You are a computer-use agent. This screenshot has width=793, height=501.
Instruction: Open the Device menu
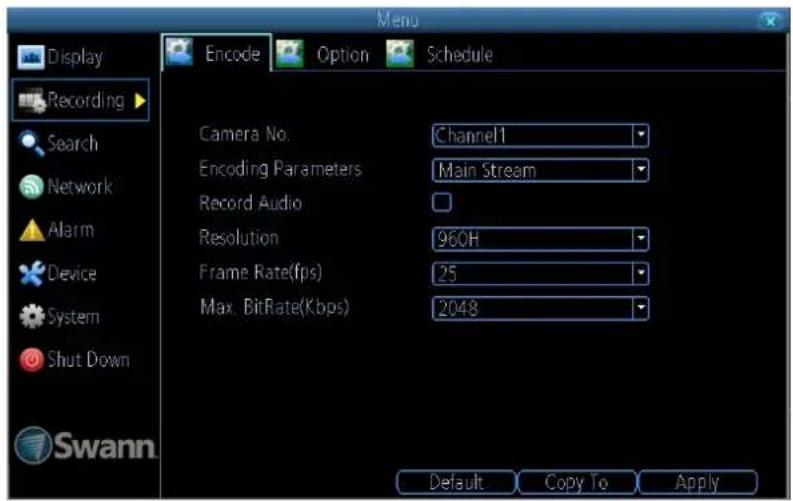[x=58, y=274]
